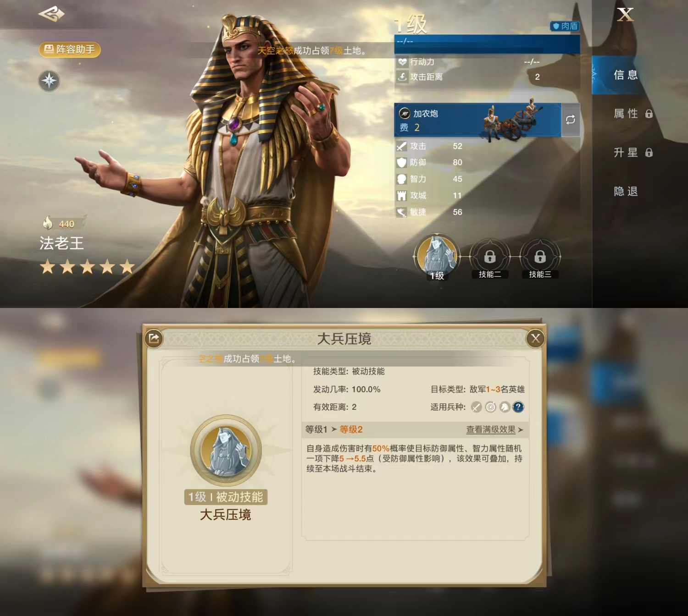The width and height of the screenshot is (688, 616).
Task: Select the 加农炮 cannon troop card
Action: (477, 120)
